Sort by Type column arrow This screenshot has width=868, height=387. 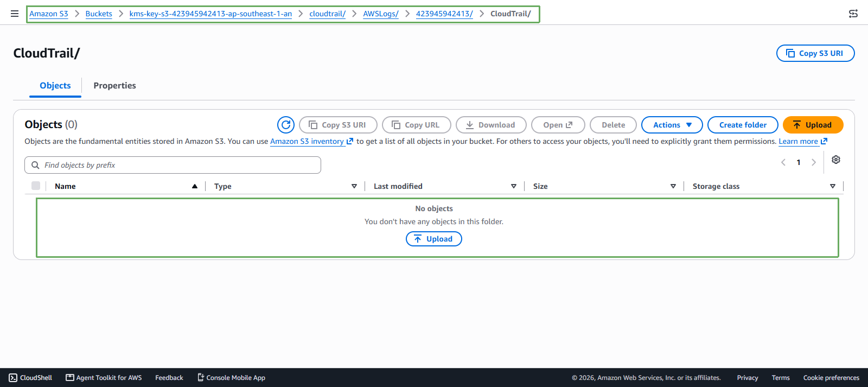[354, 186]
